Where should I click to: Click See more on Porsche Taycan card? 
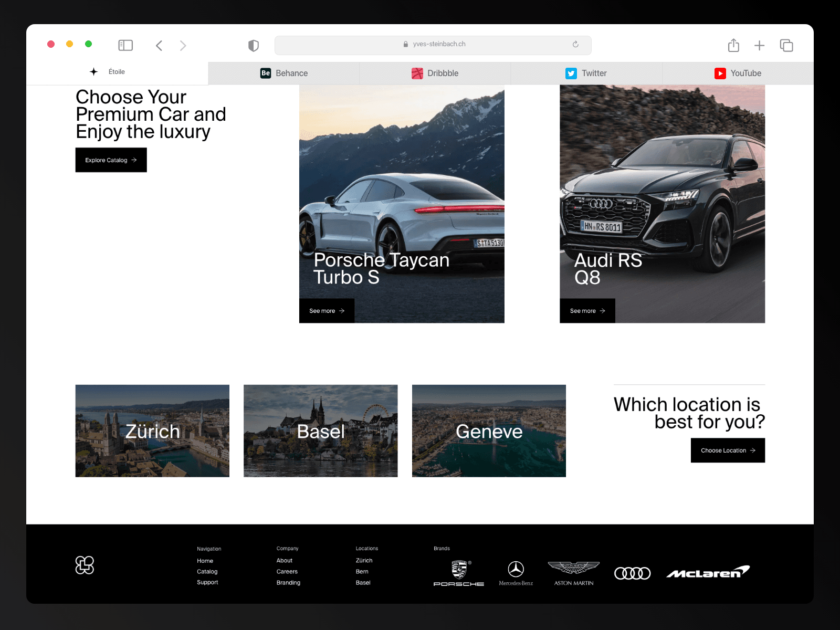[x=327, y=311]
